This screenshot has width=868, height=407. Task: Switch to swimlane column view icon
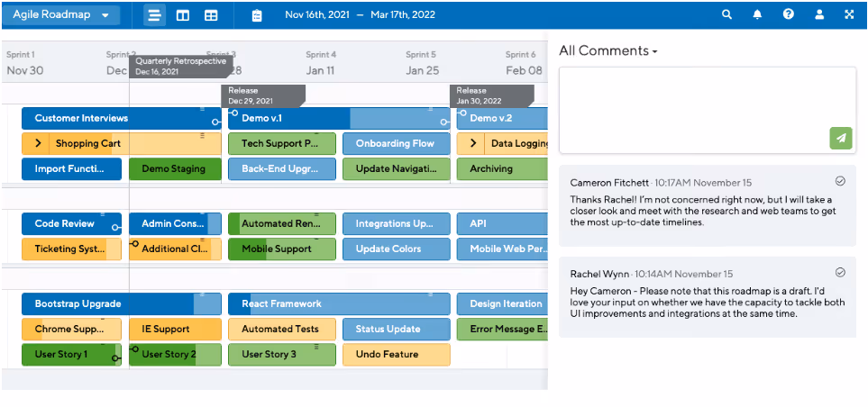[183, 15]
